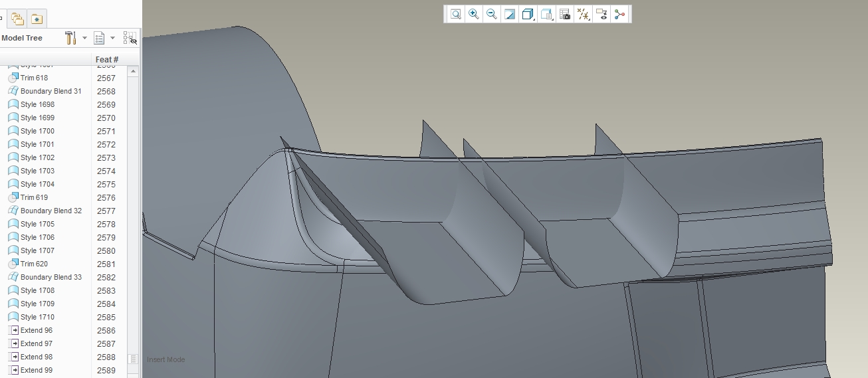Select Style 1707 feature
Viewport: 868px width, 378px height.
37,250
